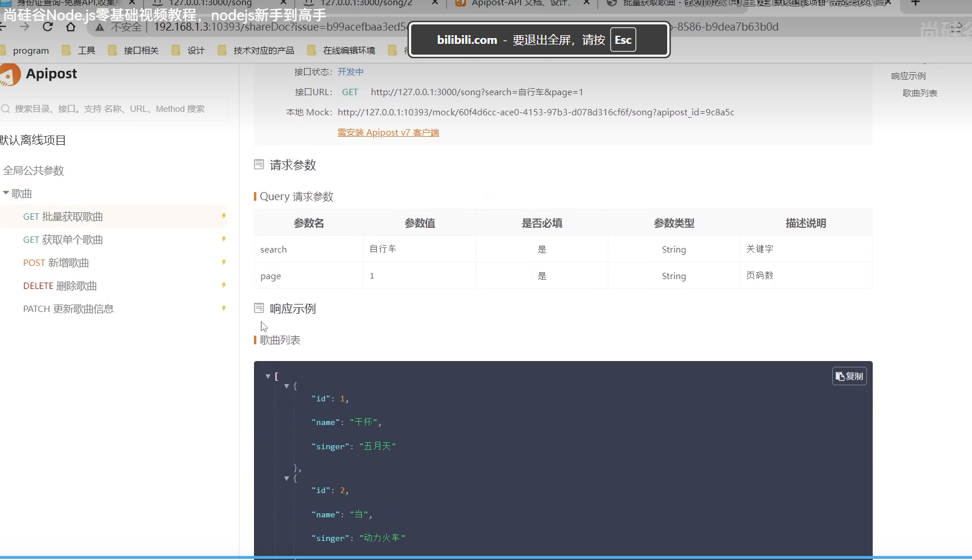Click the lightning icon beside POST 新增歌曲
The height and width of the screenshot is (560, 972).
(x=223, y=262)
